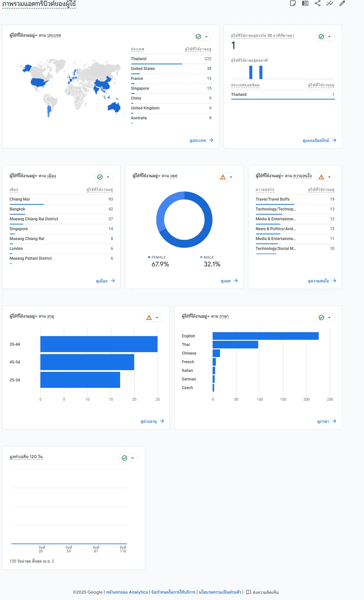Select the Technology/Social M... interest row
Screen dimensions: 364x600
(295, 249)
